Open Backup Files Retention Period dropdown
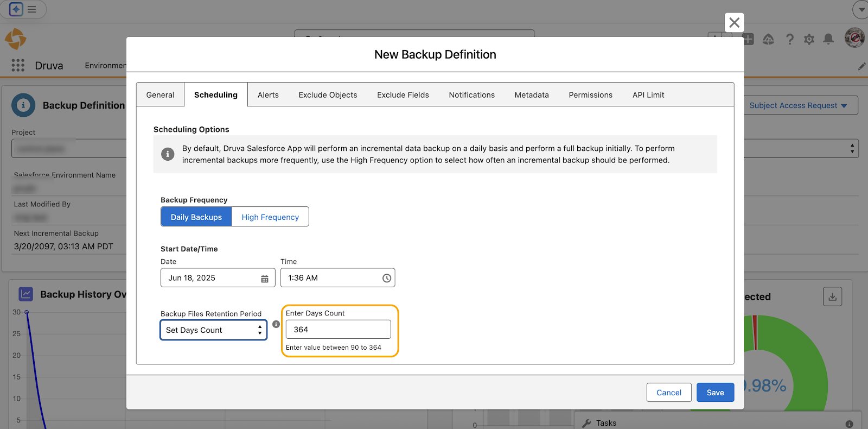 (x=213, y=330)
